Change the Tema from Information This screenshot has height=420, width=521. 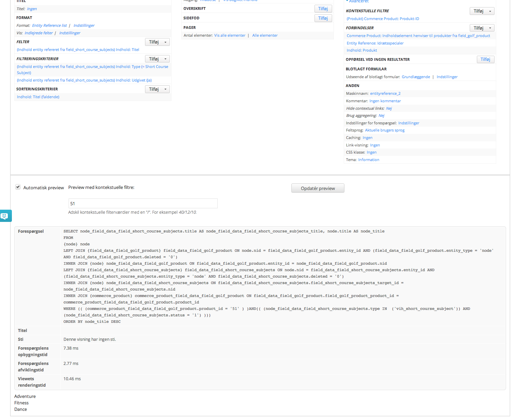(369, 159)
